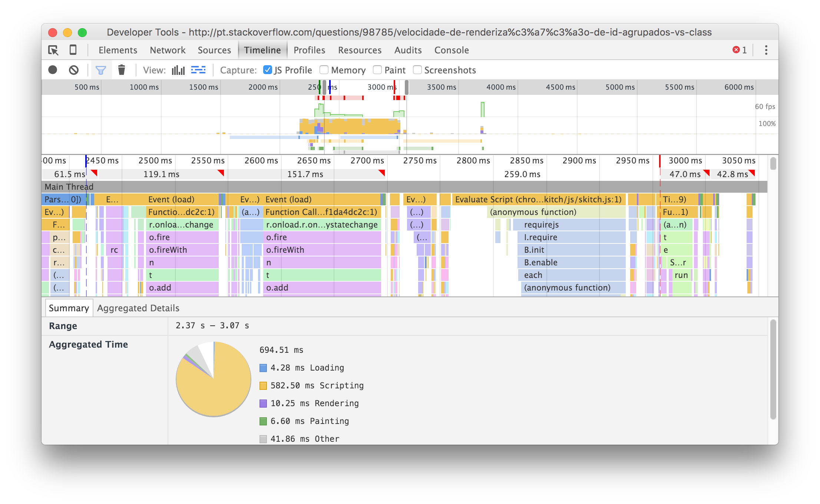Open the Sources panel tab
820x504 pixels.
(214, 50)
